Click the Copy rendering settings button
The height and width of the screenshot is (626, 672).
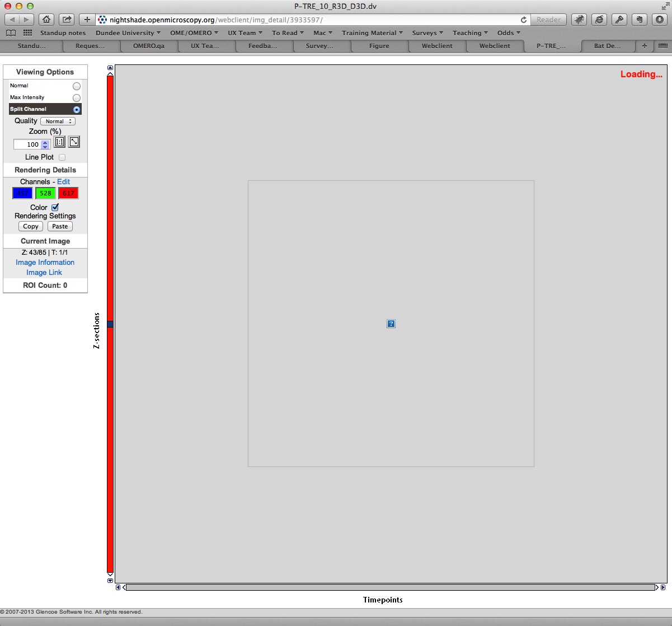31,227
